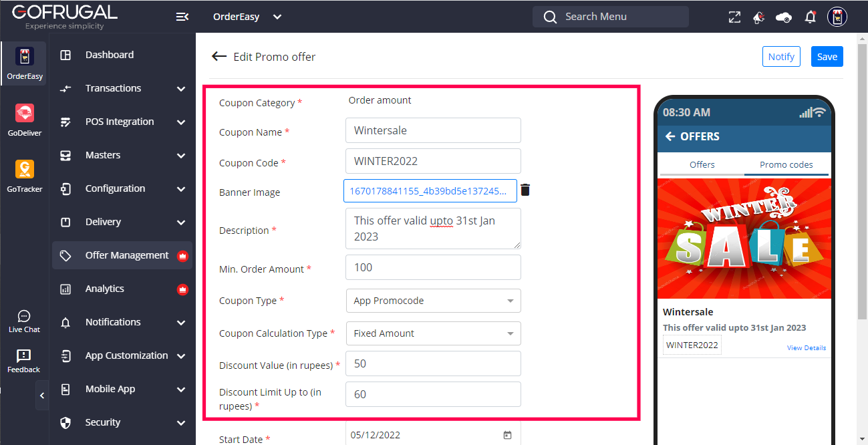Click the Notify button
Image resolution: width=868 pixels, height=445 pixels.
(781, 57)
